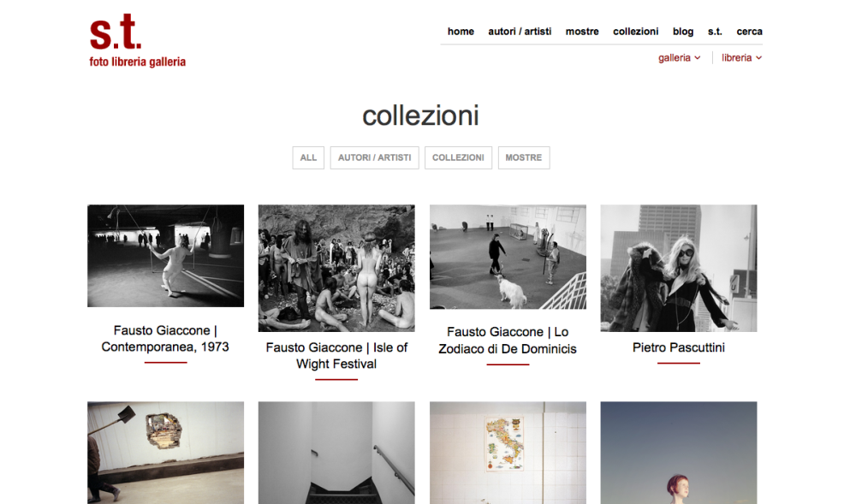Follow the Fausto Giaccone Contemporanea 1973 link
Screen dimensions: 856x504
coord(165,339)
